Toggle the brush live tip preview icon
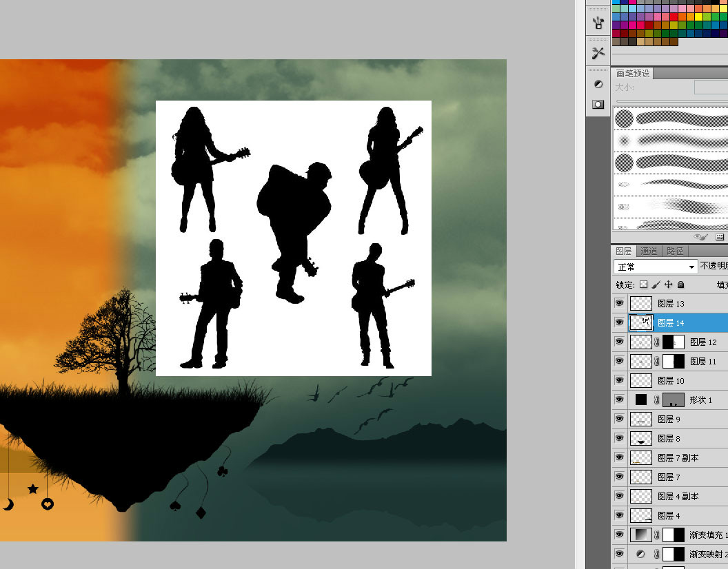 tap(700, 237)
